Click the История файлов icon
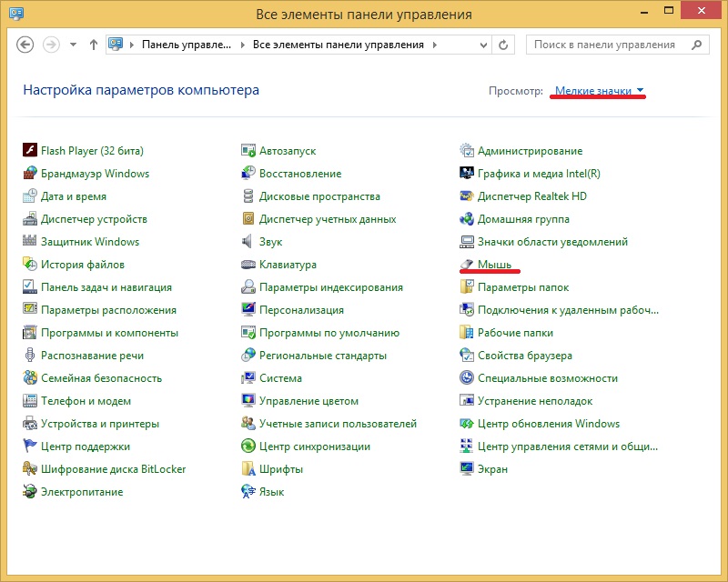The height and width of the screenshot is (582, 728). point(30,264)
